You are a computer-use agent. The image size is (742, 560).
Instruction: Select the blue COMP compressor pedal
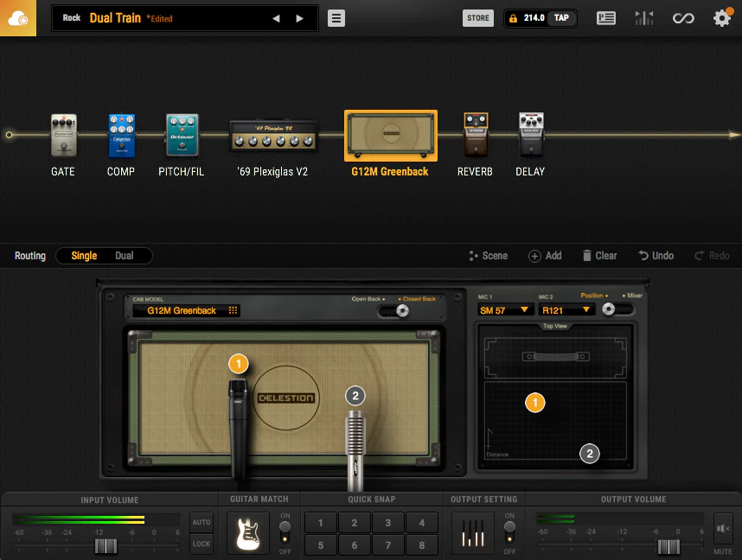121,136
